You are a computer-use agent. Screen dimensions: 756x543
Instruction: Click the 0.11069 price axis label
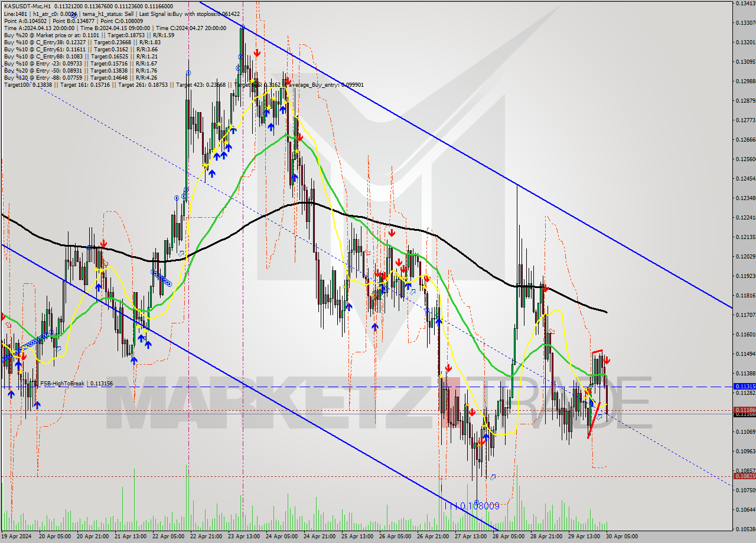coord(746,431)
